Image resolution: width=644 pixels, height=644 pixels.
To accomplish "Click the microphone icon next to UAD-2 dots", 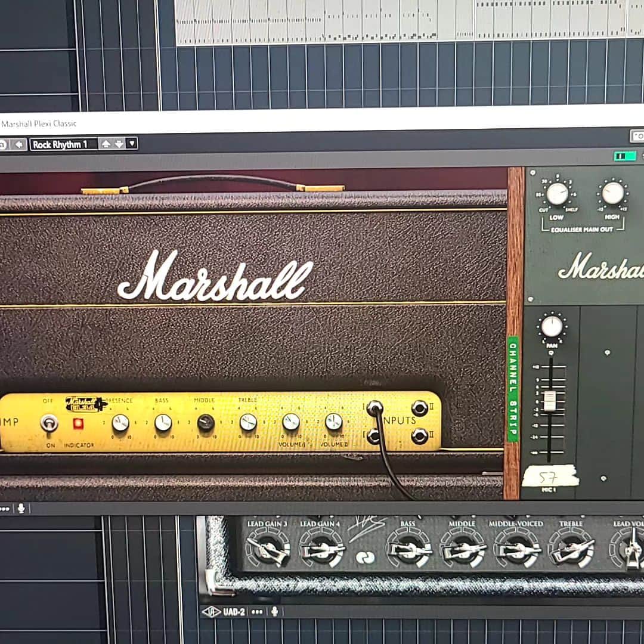I will (x=274, y=612).
